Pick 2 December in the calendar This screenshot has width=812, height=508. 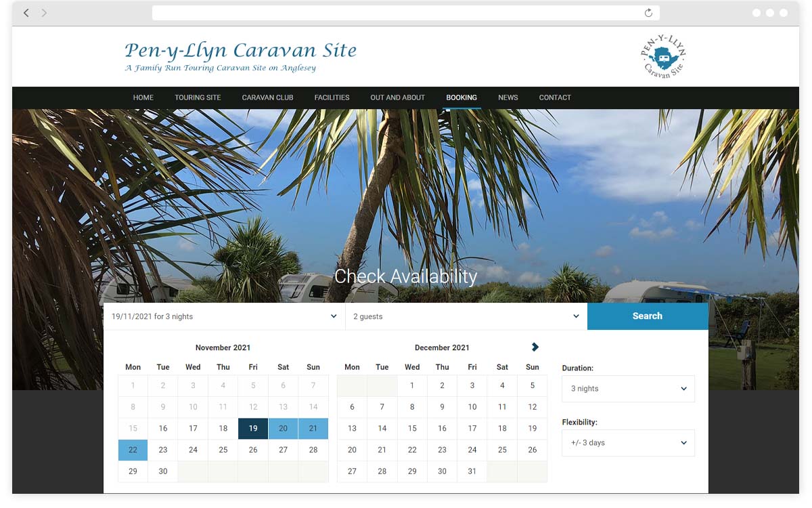point(442,386)
